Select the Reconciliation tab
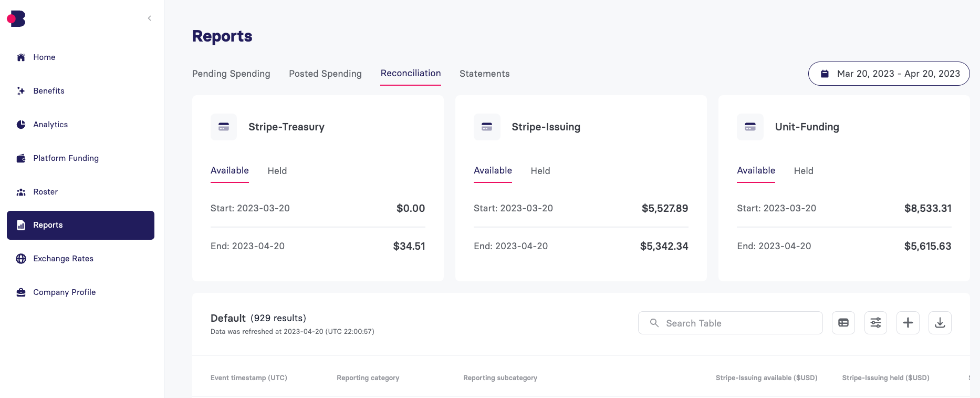Image resolution: width=980 pixels, height=398 pixels. pyautogui.click(x=411, y=74)
